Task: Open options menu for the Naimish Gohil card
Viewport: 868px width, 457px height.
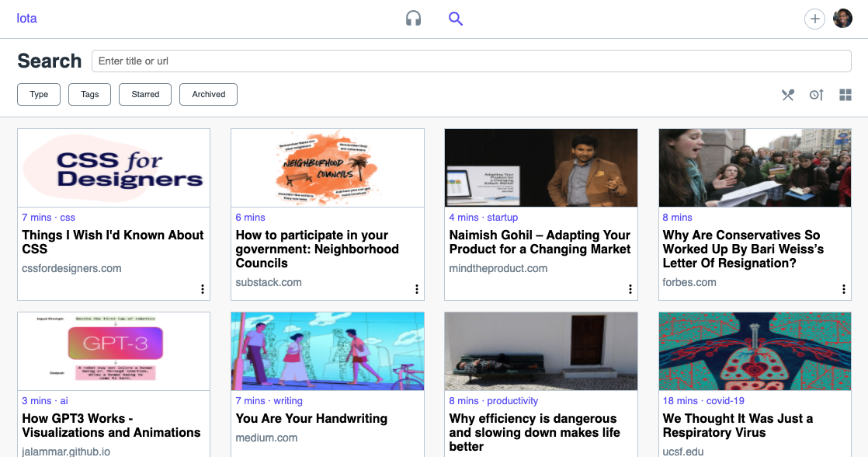Action: pyautogui.click(x=630, y=289)
